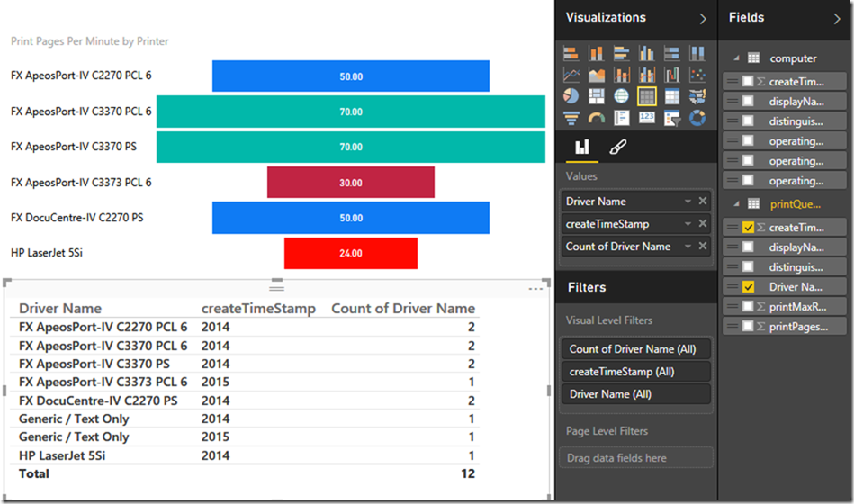
Task: Select the treemap visualization
Action: click(597, 96)
